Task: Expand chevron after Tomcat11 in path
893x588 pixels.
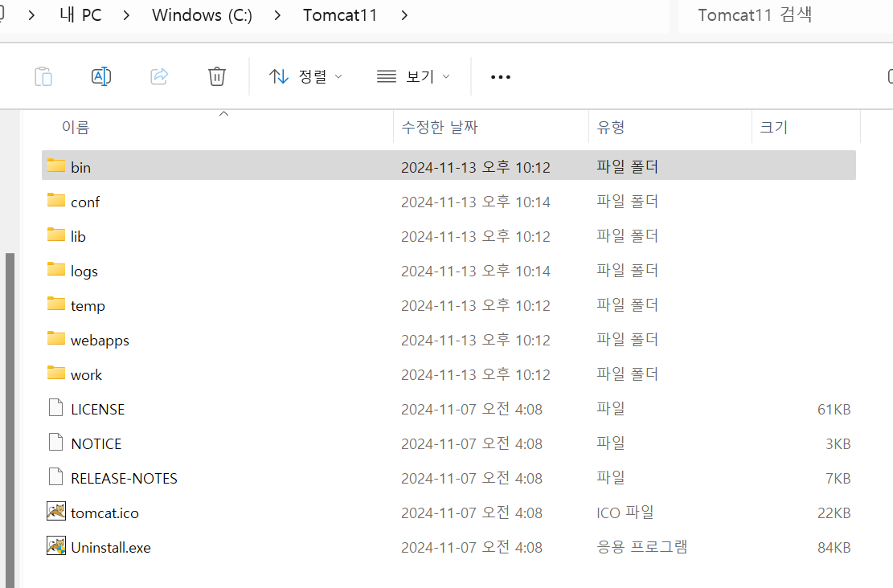Action: click(404, 15)
